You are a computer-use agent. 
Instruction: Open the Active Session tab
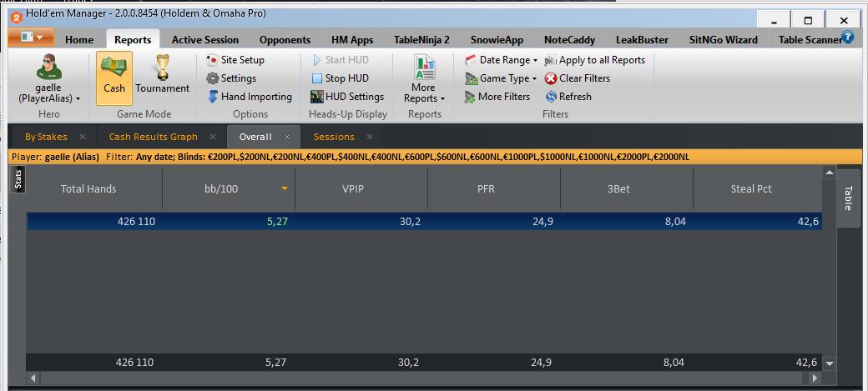204,40
